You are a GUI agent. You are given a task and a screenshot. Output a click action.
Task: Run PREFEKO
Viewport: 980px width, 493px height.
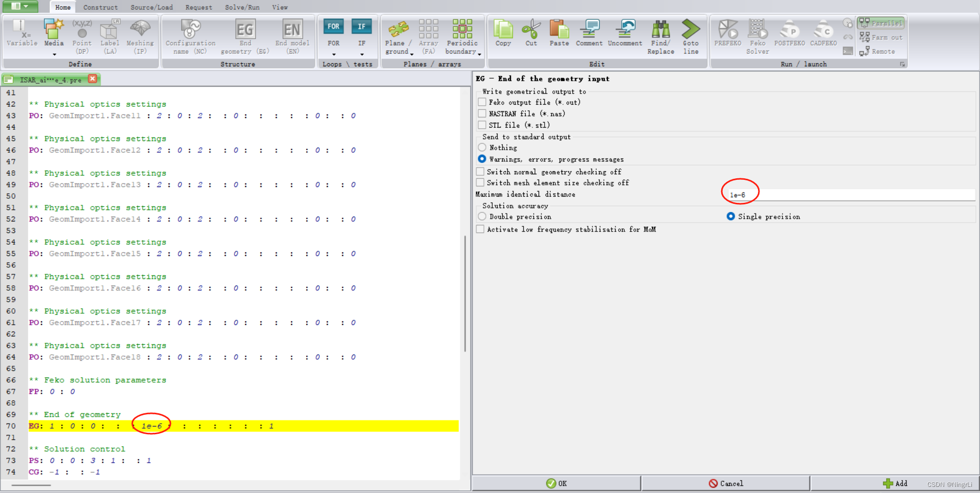click(728, 33)
